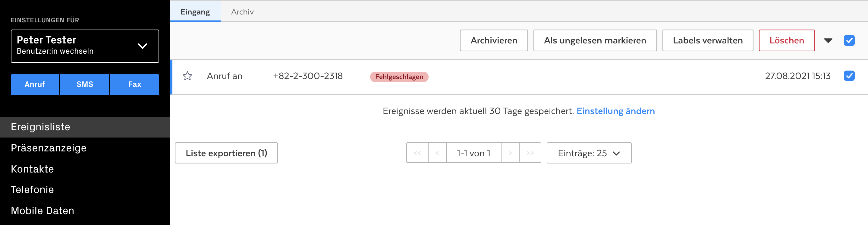Uncheck the 27.08.2021 15:13 event row
This screenshot has width=868, height=225.
click(849, 76)
